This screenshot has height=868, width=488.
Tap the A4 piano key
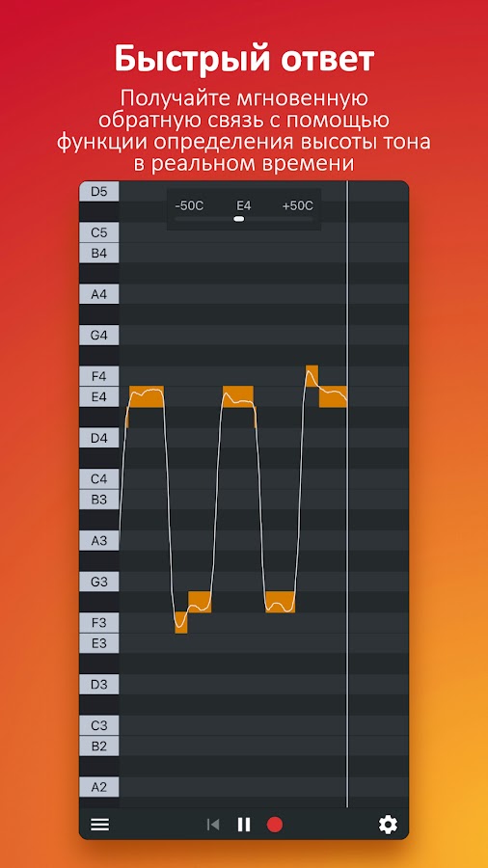click(x=99, y=294)
